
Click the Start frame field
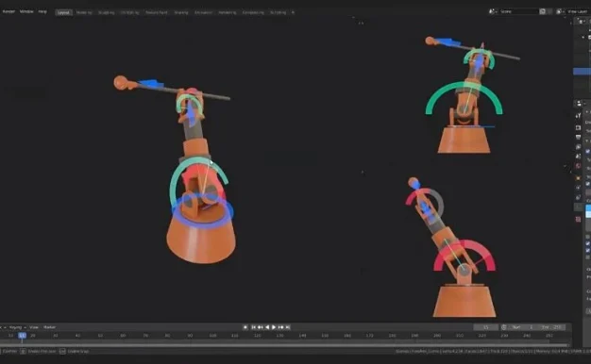point(523,327)
